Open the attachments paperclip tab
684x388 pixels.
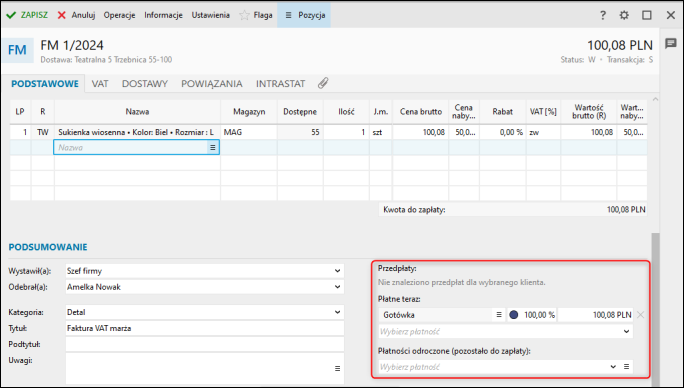tap(323, 83)
